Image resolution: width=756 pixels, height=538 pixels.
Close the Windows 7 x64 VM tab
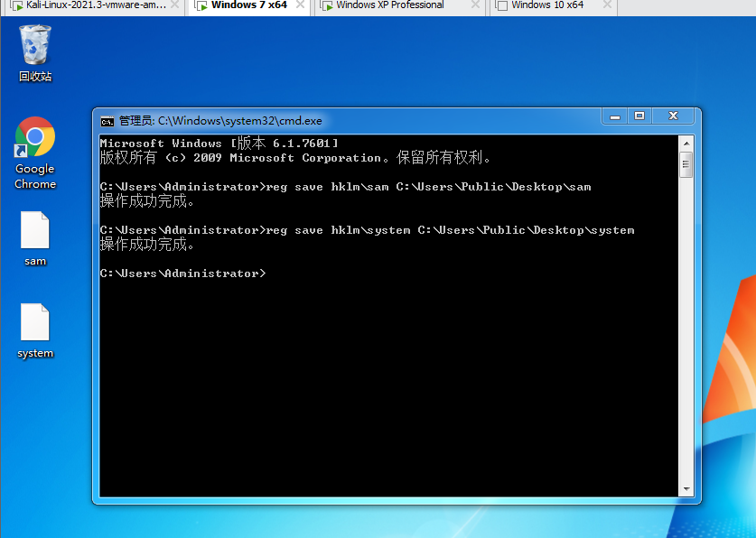point(300,5)
